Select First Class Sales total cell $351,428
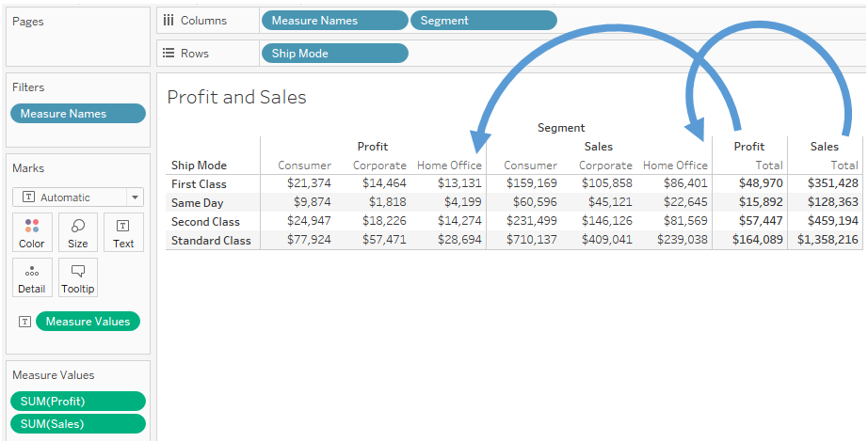The image size is (868, 442). (x=827, y=184)
